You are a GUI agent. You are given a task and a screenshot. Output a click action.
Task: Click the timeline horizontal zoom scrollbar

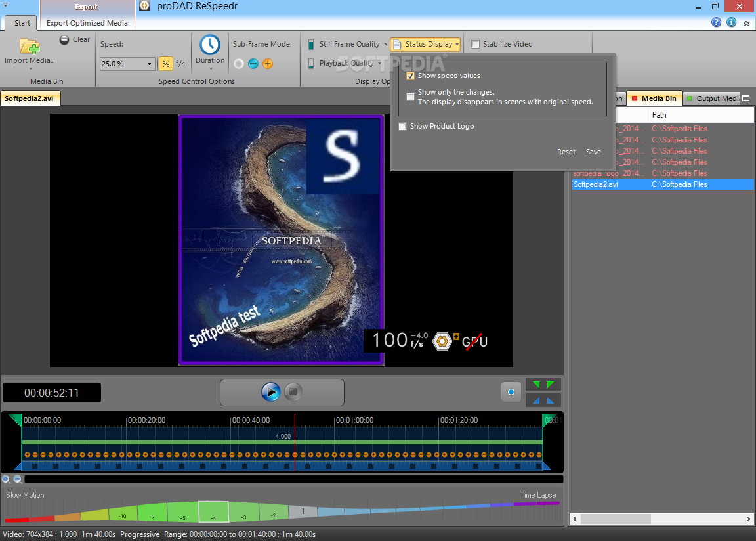tap(293, 479)
